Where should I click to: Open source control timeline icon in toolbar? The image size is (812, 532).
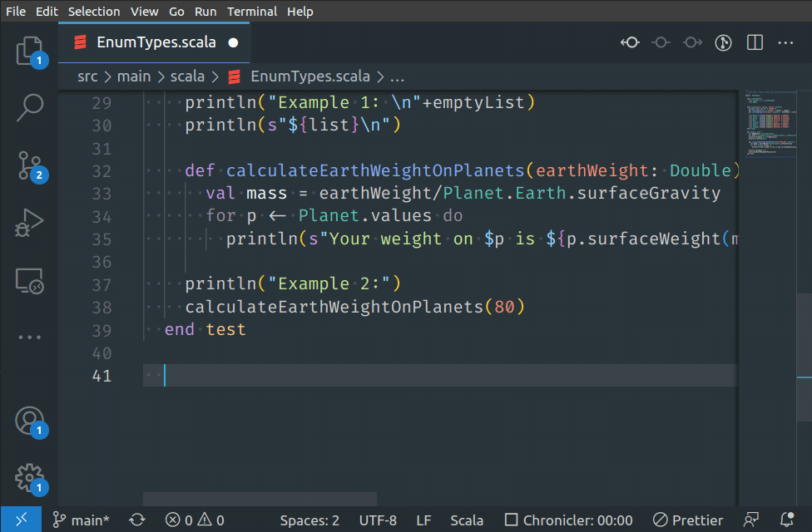(x=724, y=42)
